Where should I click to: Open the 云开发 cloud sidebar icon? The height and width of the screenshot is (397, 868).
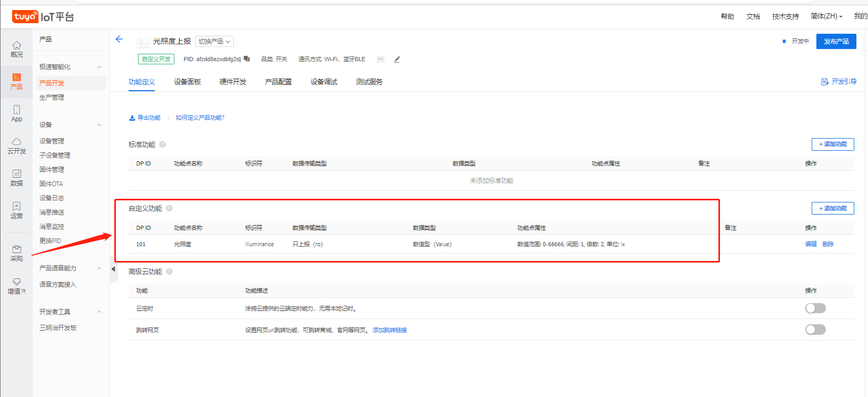17,146
